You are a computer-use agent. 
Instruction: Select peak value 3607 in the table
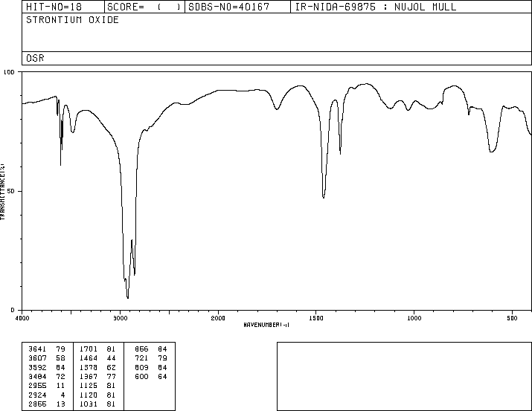tap(37, 358)
